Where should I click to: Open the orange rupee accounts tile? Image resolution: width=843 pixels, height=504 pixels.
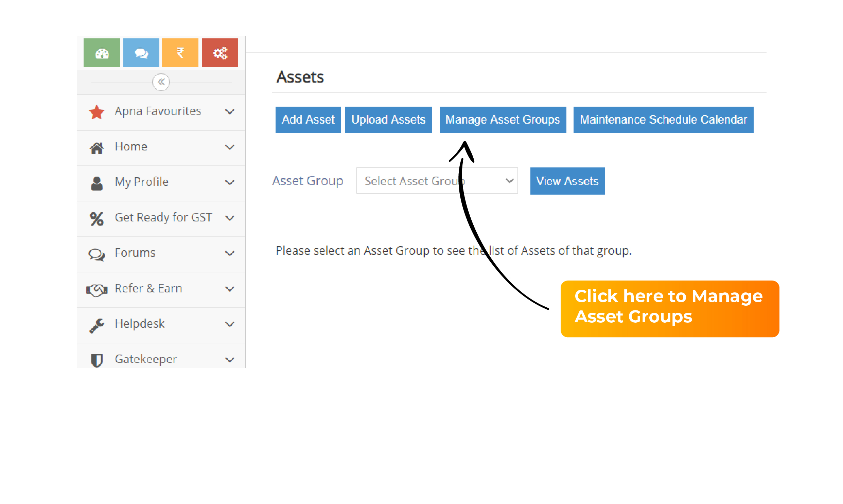point(180,53)
